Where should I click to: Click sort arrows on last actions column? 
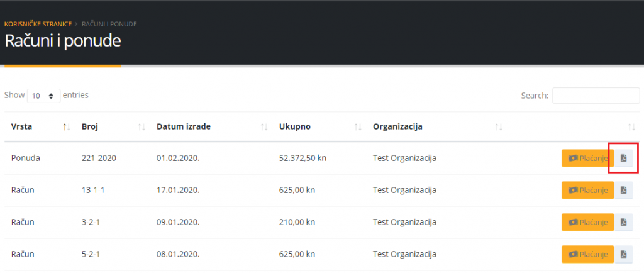[631, 127]
